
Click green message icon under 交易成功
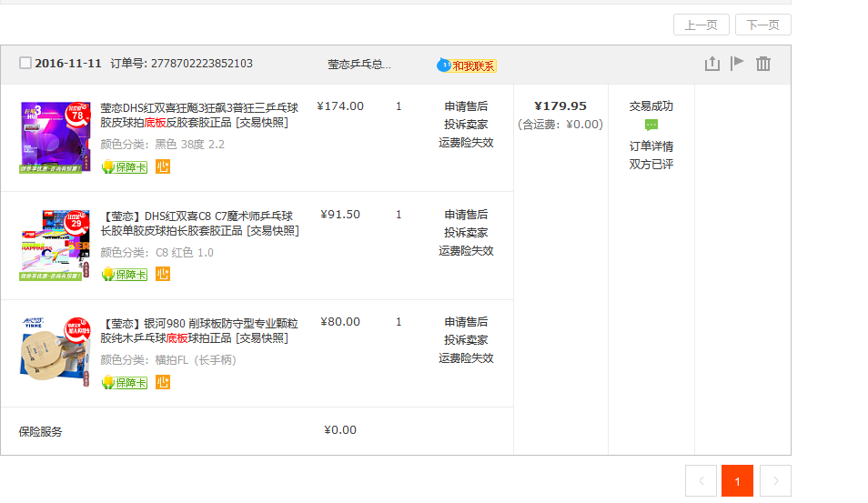[x=651, y=125]
